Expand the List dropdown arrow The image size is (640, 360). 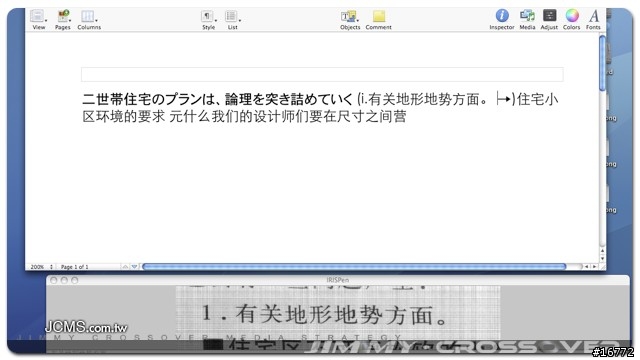pyautogui.click(x=240, y=20)
